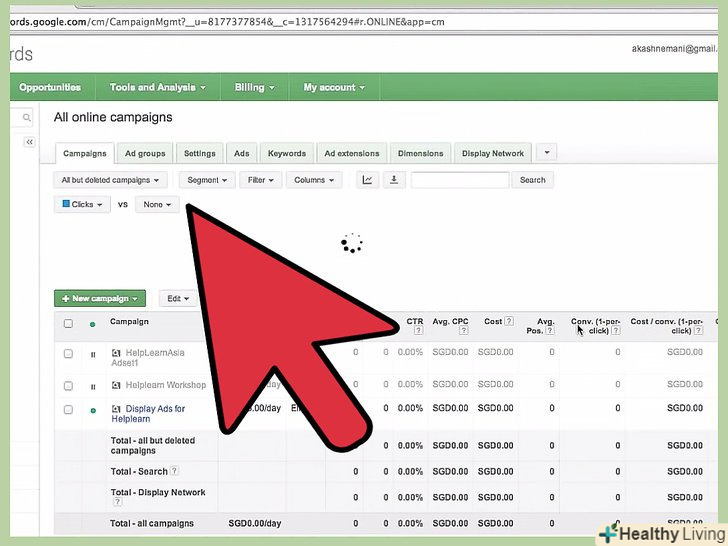Image resolution: width=728 pixels, height=546 pixels.
Task: Click the green status dot column header
Action: [92, 324]
